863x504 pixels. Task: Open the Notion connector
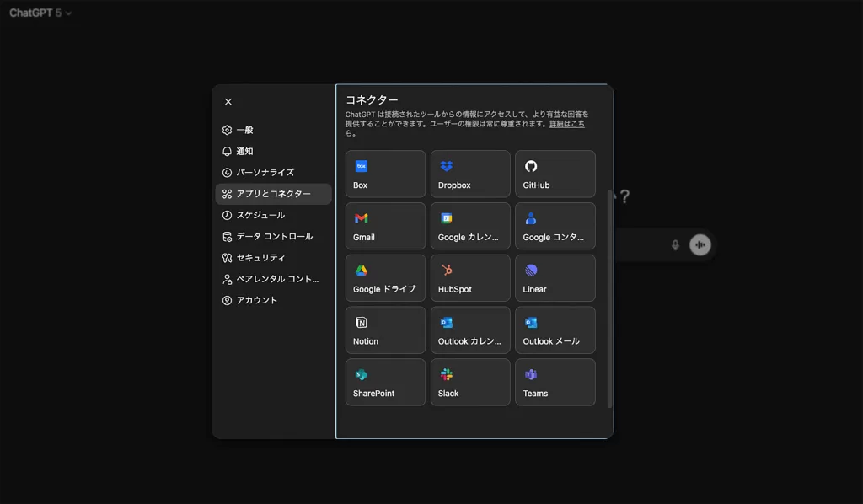pos(385,330)
